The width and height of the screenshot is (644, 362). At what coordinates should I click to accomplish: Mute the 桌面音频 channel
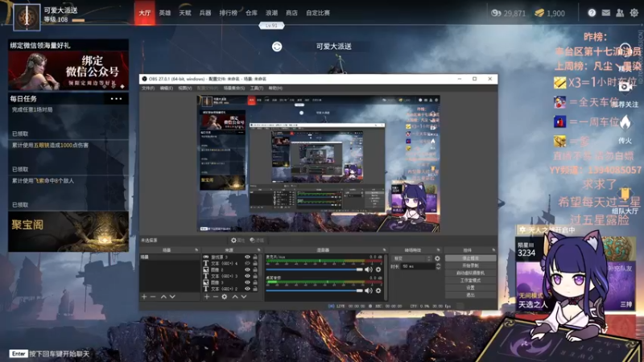click(369, 290)
